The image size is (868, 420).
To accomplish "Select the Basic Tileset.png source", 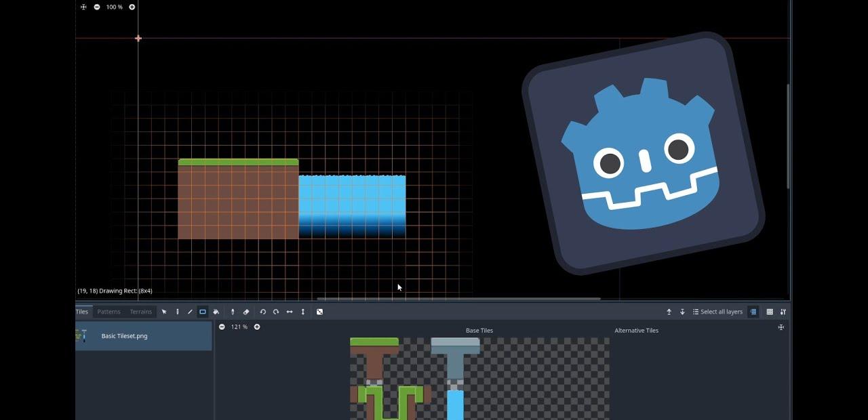I will coord(144,336).
